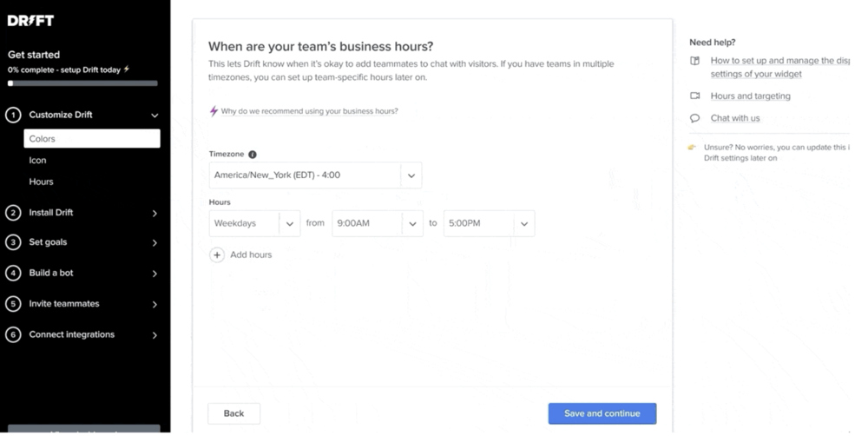Open the Timezone dropdown
Viewport: 868px width, 436px height.
point(315,175)
